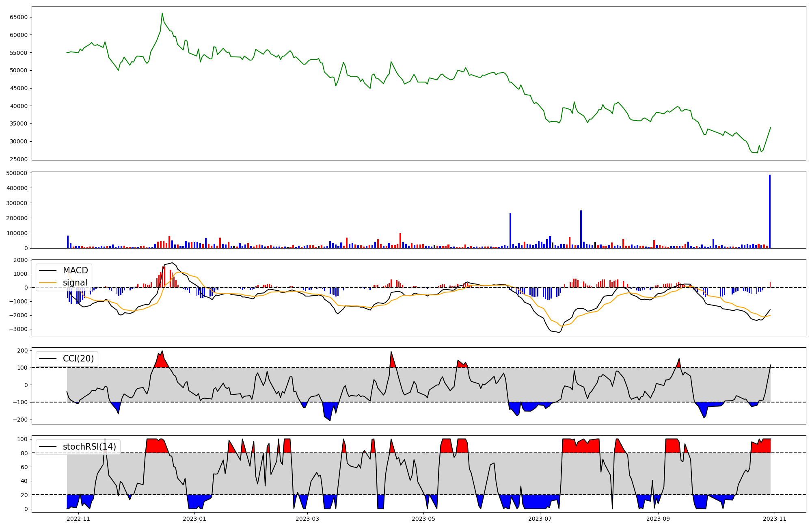The image size is (812, 528).
Task: Click the 65000 price axis tick label
Action: click(x=18, y=17)
